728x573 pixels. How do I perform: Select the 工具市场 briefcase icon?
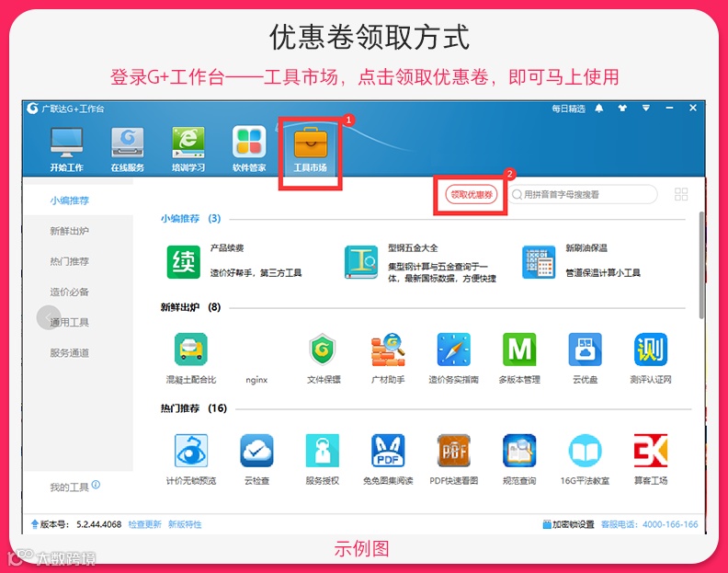pyautogui.click(x=311, y=143)
